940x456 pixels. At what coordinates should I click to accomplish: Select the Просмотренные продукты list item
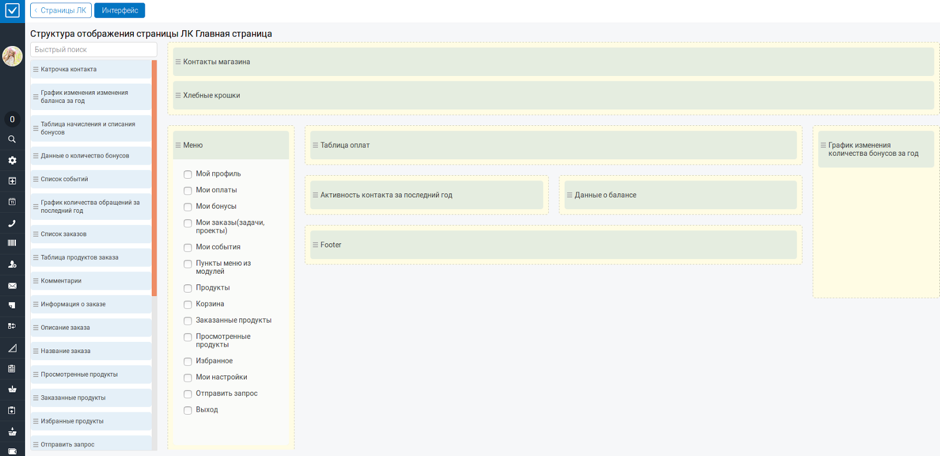[91, 375]
